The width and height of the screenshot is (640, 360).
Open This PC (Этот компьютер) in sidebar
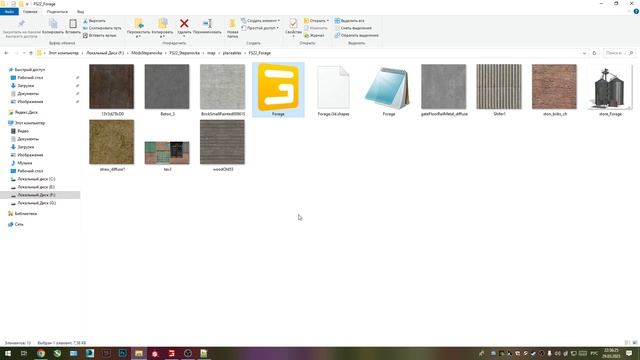29,123
